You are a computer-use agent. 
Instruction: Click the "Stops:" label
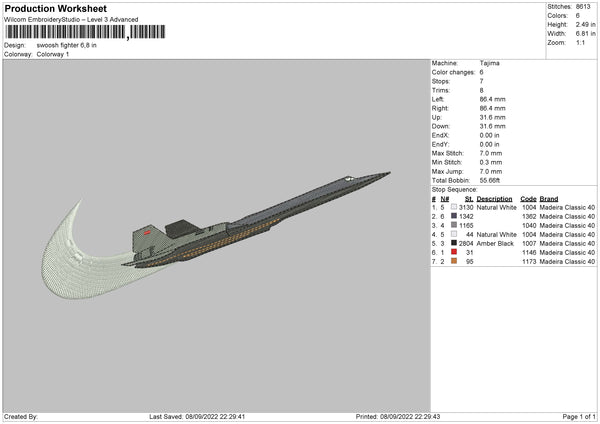pos(441,82)
